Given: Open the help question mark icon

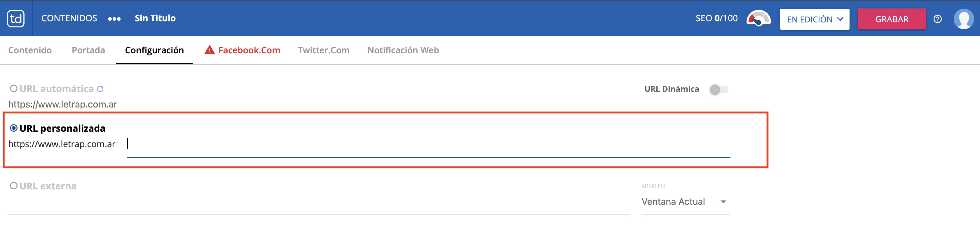Looking at the screenshot, I should coord(937,19).
